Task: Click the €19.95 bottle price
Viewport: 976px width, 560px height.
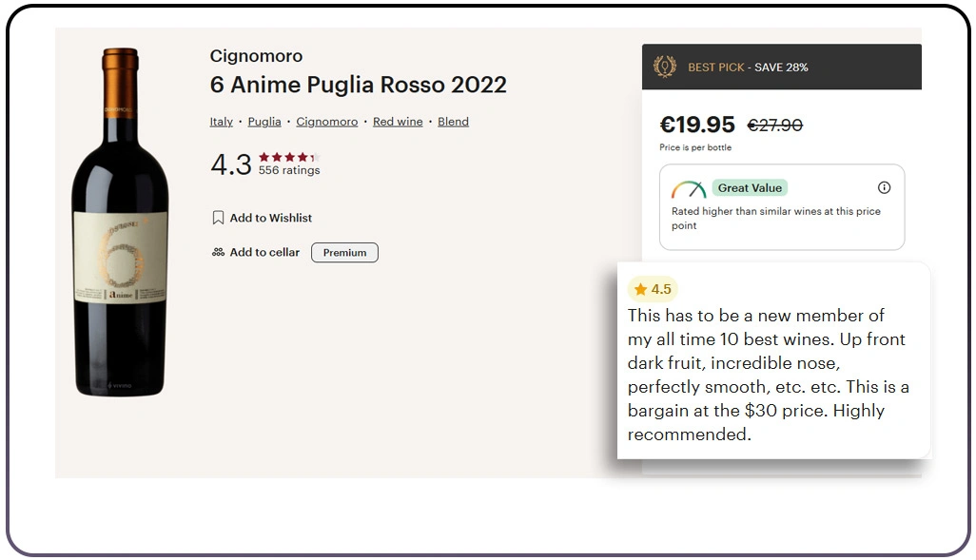Action: [697, 125]
